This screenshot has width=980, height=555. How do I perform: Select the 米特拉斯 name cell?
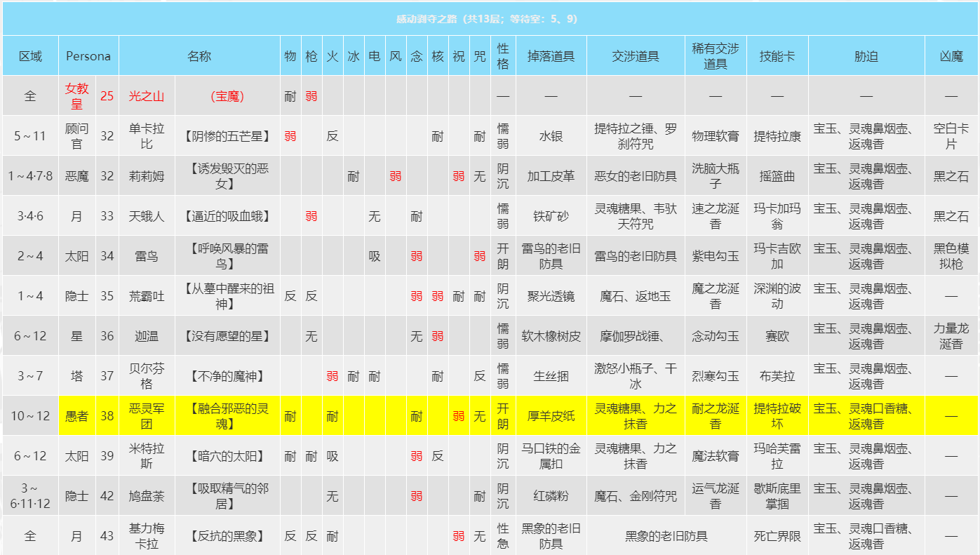[x=147, y=456]
